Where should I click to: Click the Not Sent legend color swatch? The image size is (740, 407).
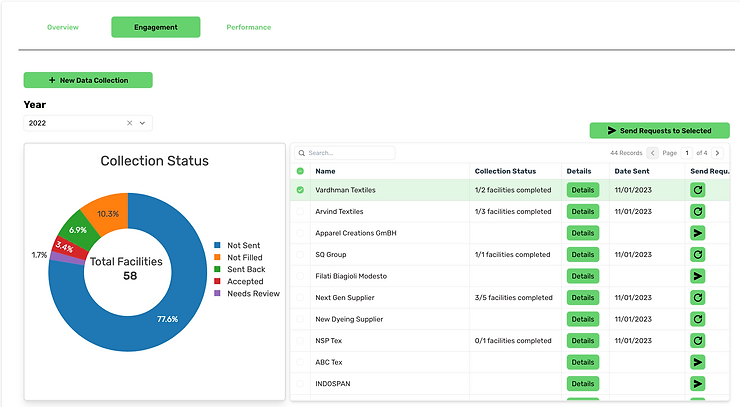tap(217, 245)
